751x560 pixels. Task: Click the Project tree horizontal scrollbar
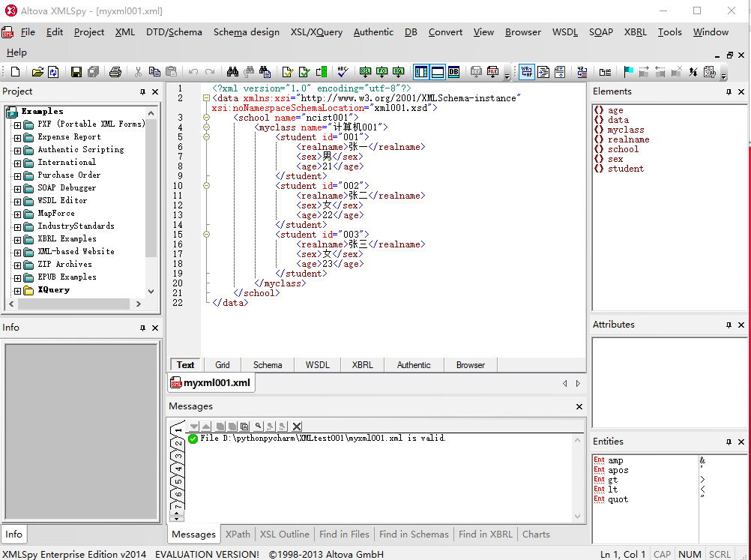click(74, 304)
